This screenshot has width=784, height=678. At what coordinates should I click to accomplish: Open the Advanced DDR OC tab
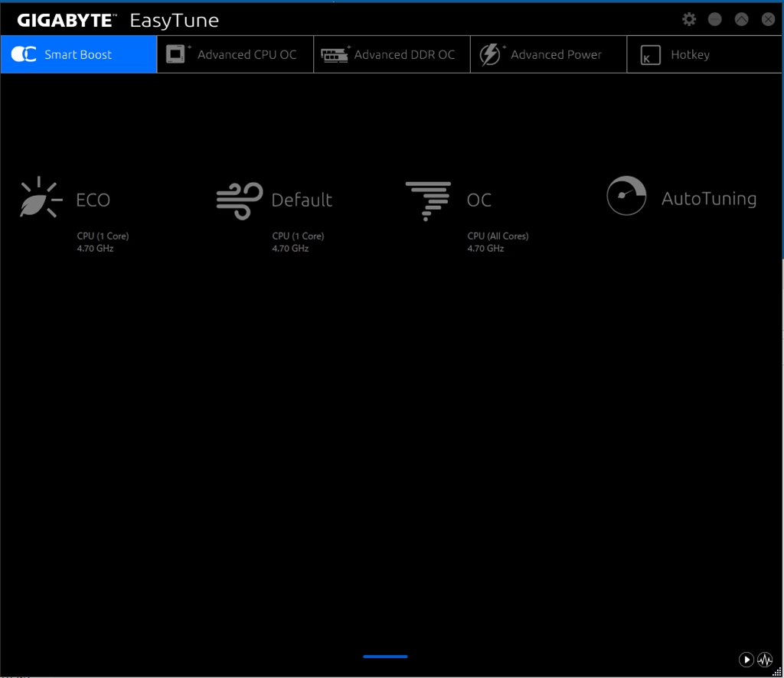[392, 54]
